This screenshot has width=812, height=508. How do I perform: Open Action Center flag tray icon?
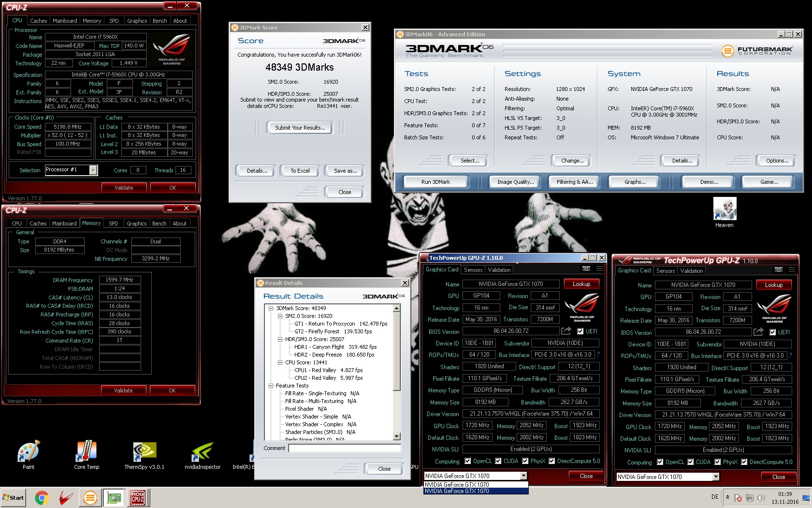click(738, 498)
